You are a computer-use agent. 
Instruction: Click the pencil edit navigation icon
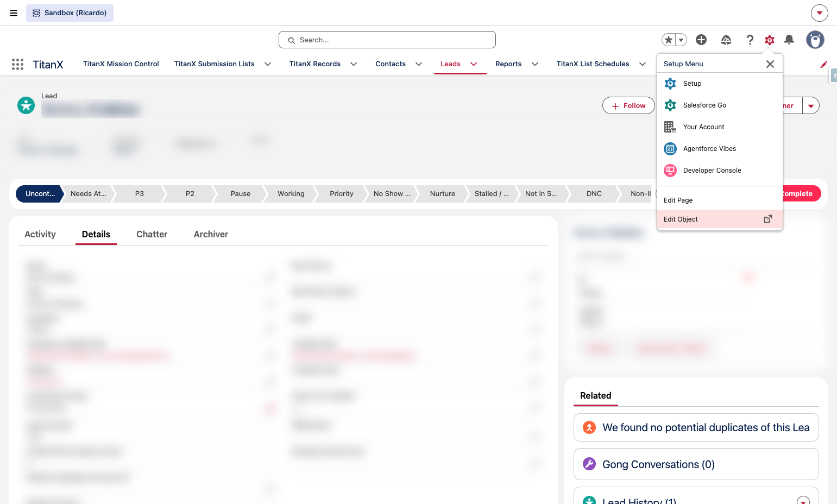823,64
